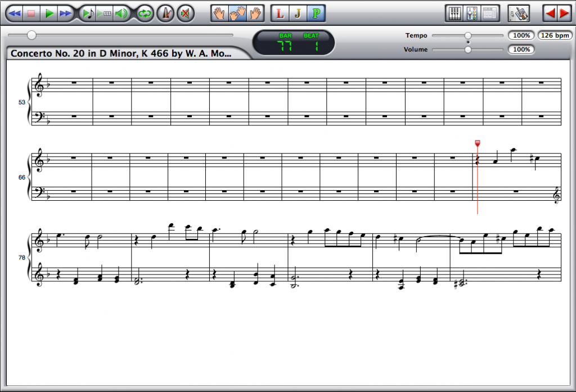Click the speaker icon with red X
576x392 pixels.
pos(186,13)
